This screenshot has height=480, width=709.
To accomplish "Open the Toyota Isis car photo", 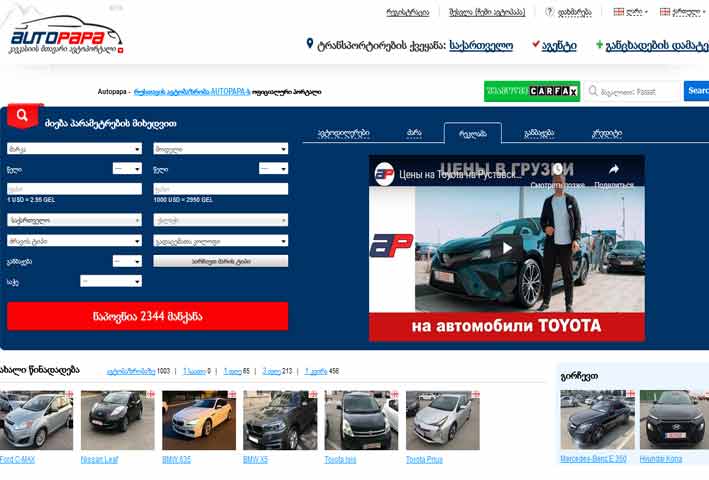I will point(361,420).
